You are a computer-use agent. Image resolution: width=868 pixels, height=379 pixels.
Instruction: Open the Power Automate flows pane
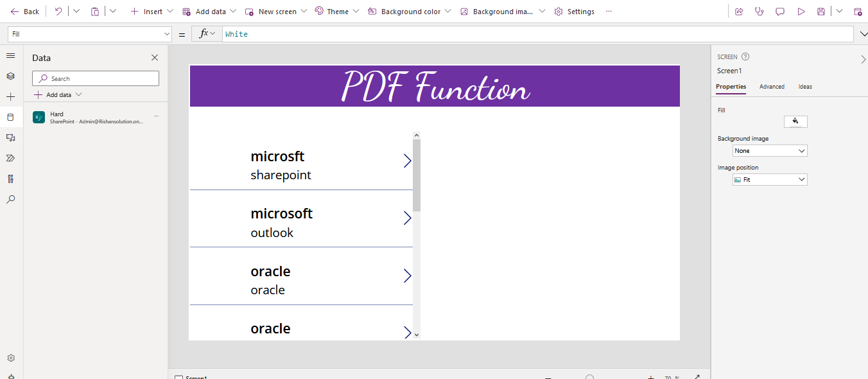(x=10, y=157)
